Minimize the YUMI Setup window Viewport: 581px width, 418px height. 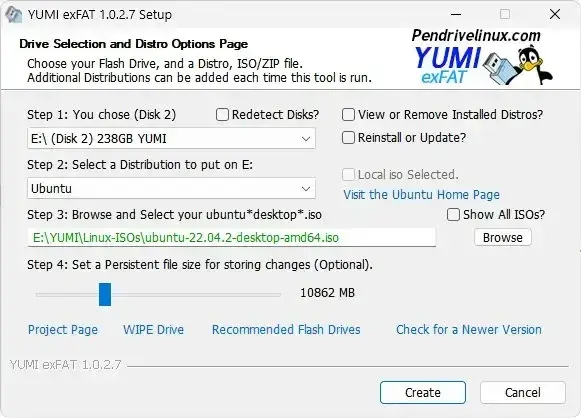(456, 14)
